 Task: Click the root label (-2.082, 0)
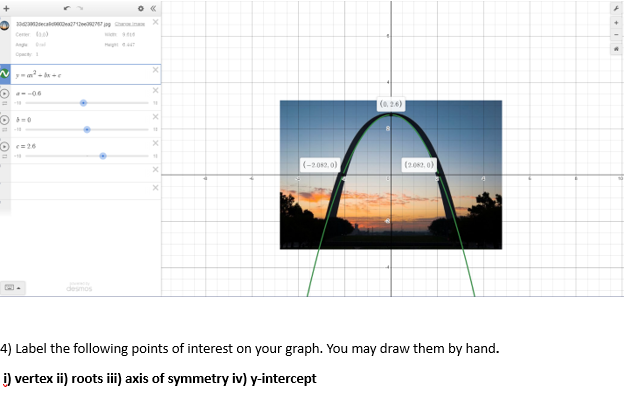click(320, 165)
